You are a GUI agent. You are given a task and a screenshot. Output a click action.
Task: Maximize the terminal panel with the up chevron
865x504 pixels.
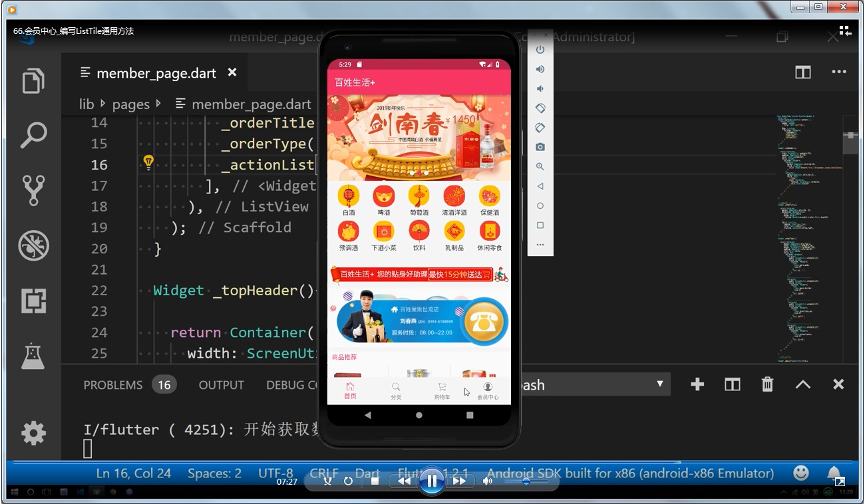[803, 384]
